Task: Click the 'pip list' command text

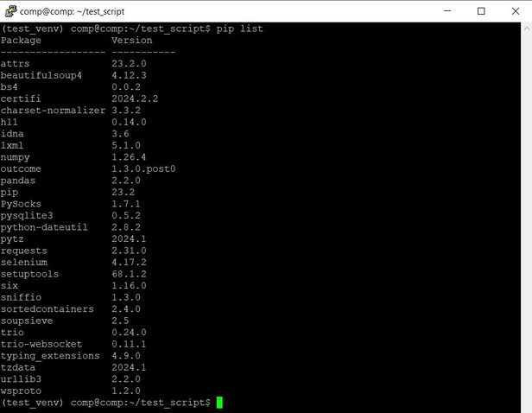Action: [239, 29]
